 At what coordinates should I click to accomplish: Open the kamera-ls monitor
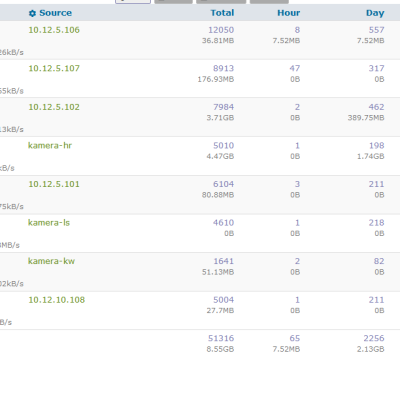(49, 223)
